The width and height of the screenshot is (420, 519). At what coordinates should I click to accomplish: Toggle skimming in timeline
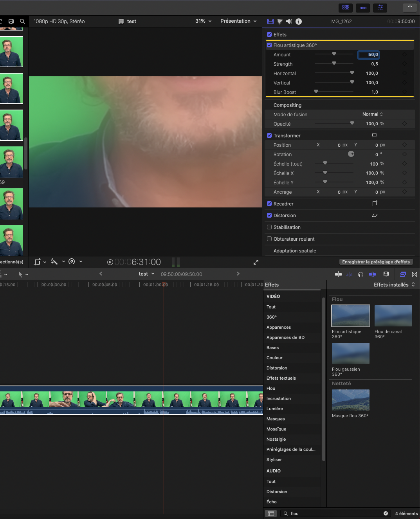pos(339,274)
